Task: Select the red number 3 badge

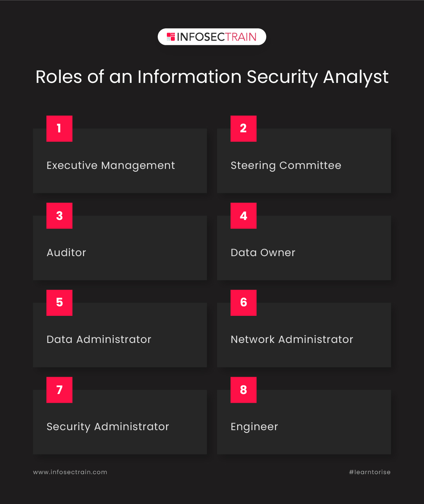Action: tap(59, 216)
